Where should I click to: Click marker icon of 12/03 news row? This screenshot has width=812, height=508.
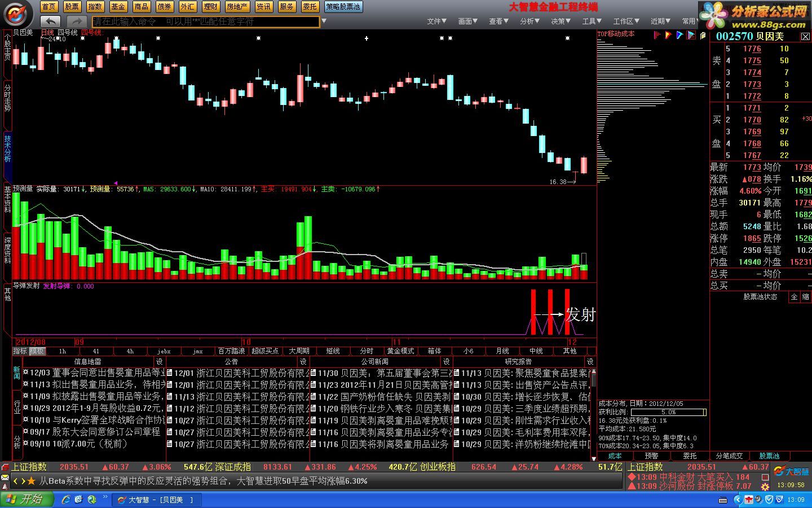[x=25, y=373]
